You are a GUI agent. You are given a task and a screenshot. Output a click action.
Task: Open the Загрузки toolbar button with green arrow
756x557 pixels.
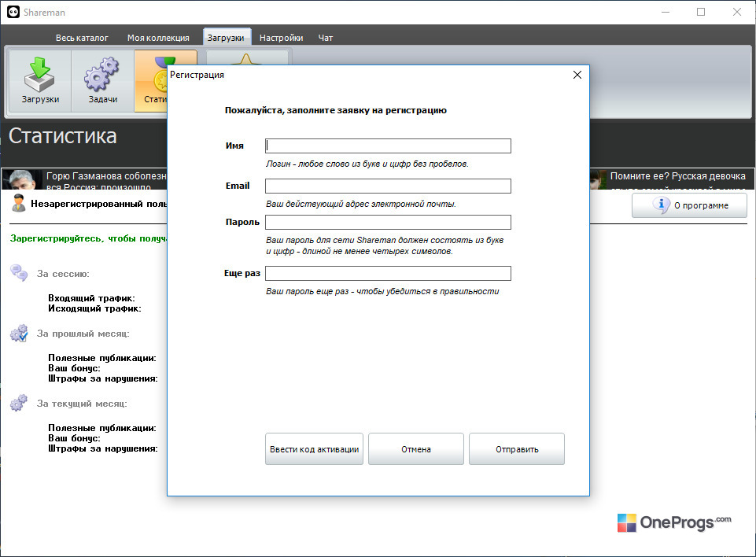40,81
